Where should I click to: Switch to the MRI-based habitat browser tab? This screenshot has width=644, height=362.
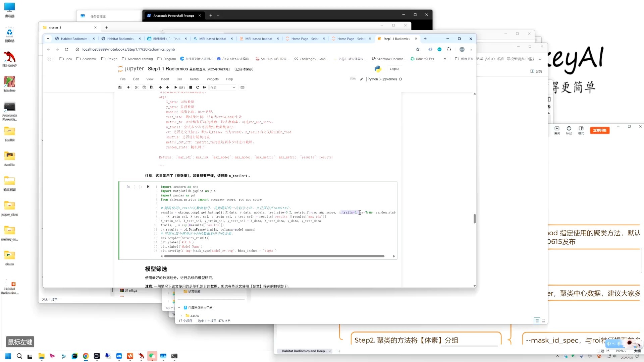(212, 39)
